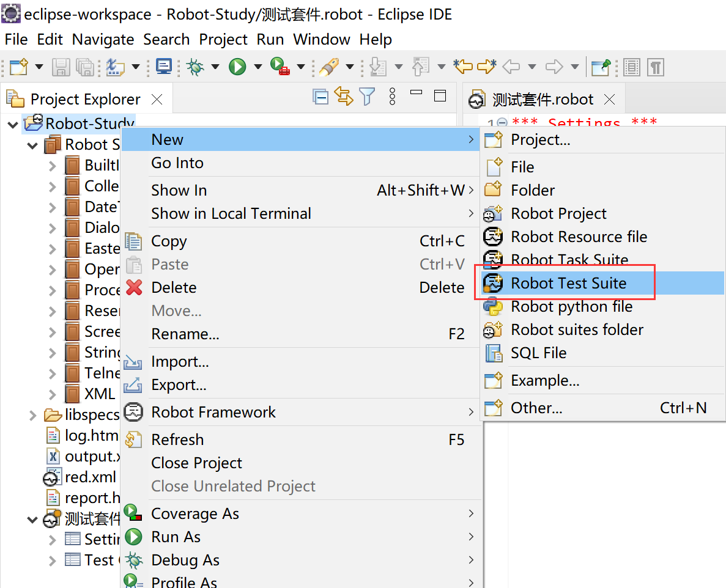Click Refresh in the context menu
The height and width of the screenshot is (588, 726).
(300, 439)
